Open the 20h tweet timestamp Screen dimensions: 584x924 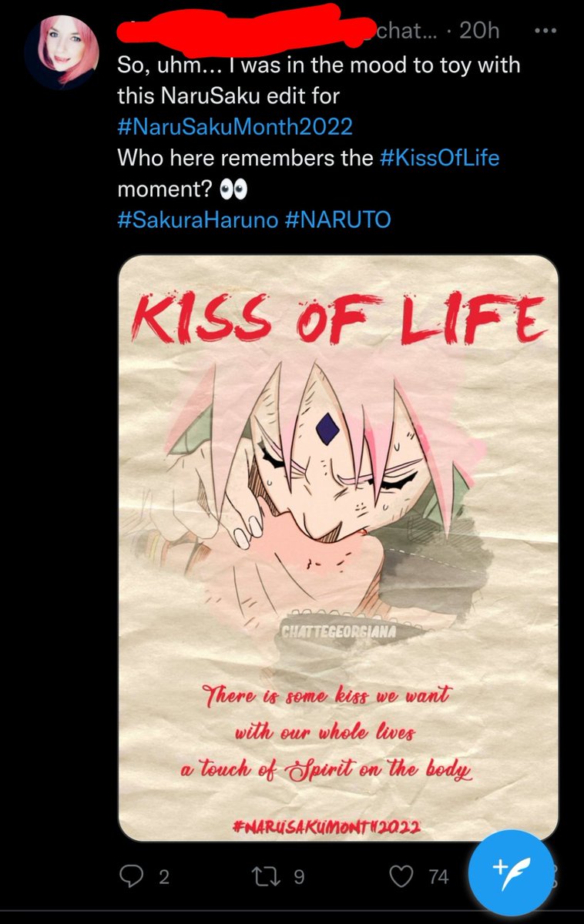(479, 31)
